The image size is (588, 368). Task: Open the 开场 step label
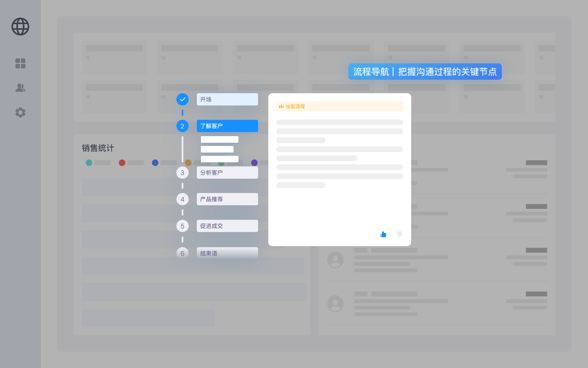point(227,99)
